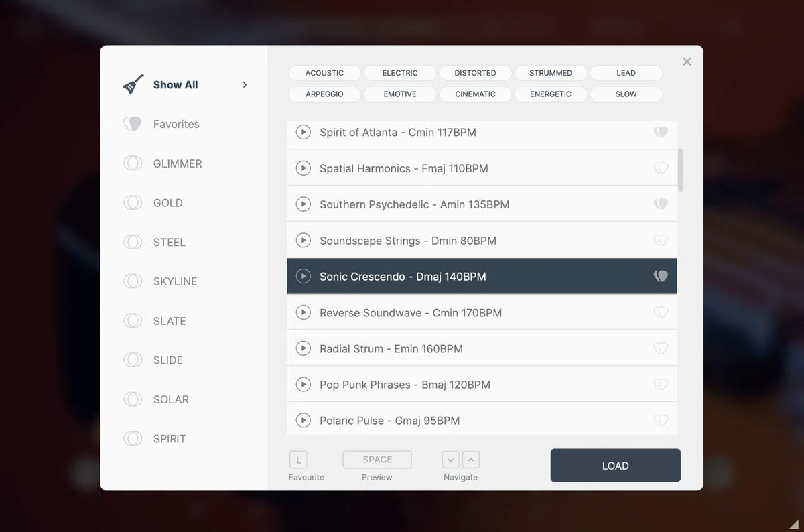Click the guitar icon beside Show All
The image size is (804, 532).
tap(133, 85)
